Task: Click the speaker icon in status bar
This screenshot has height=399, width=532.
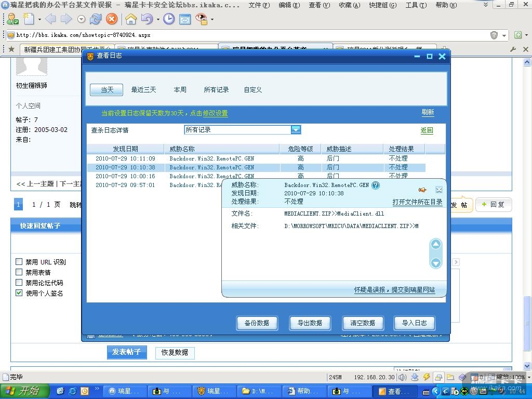Action: (x=403, y=377)
